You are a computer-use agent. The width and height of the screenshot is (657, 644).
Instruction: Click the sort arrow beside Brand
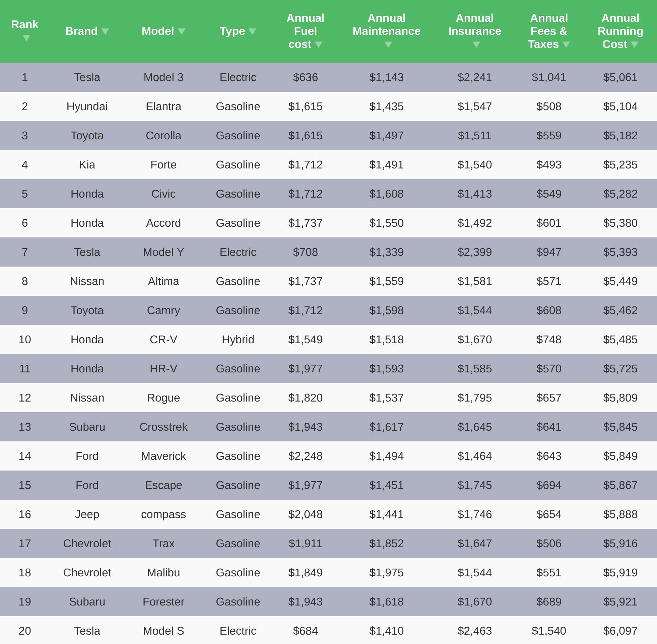click(105, 31)
